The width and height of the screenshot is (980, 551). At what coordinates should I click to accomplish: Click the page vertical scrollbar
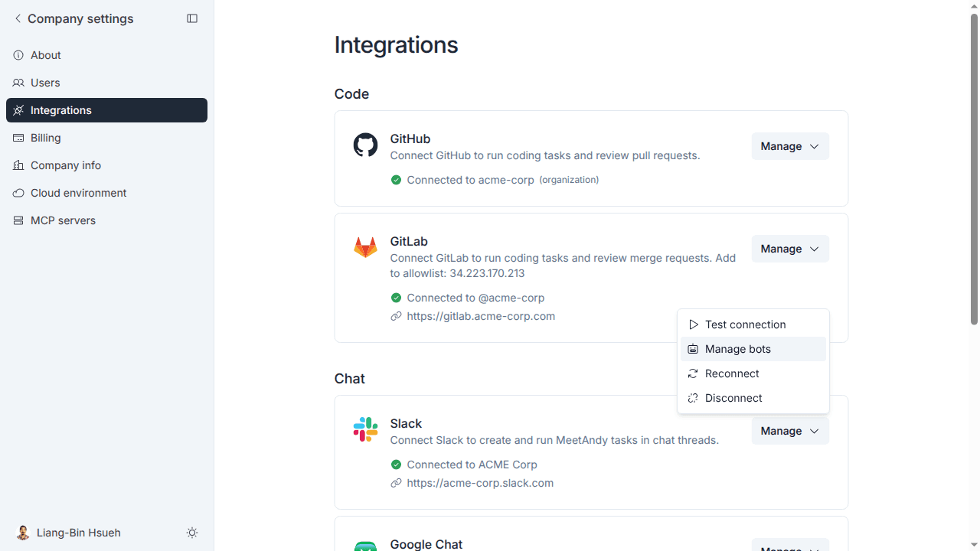(974, 168)
